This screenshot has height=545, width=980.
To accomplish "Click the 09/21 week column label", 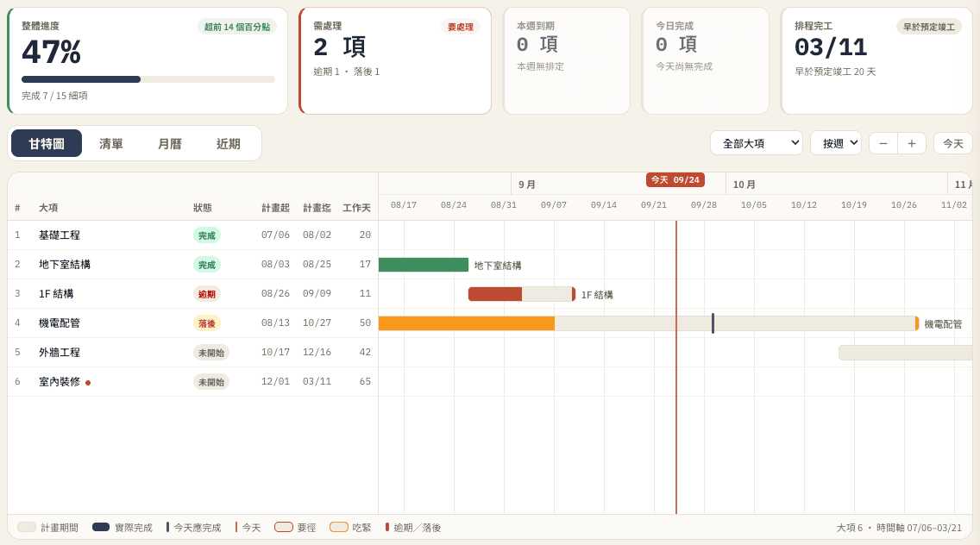I will [654, 205].
